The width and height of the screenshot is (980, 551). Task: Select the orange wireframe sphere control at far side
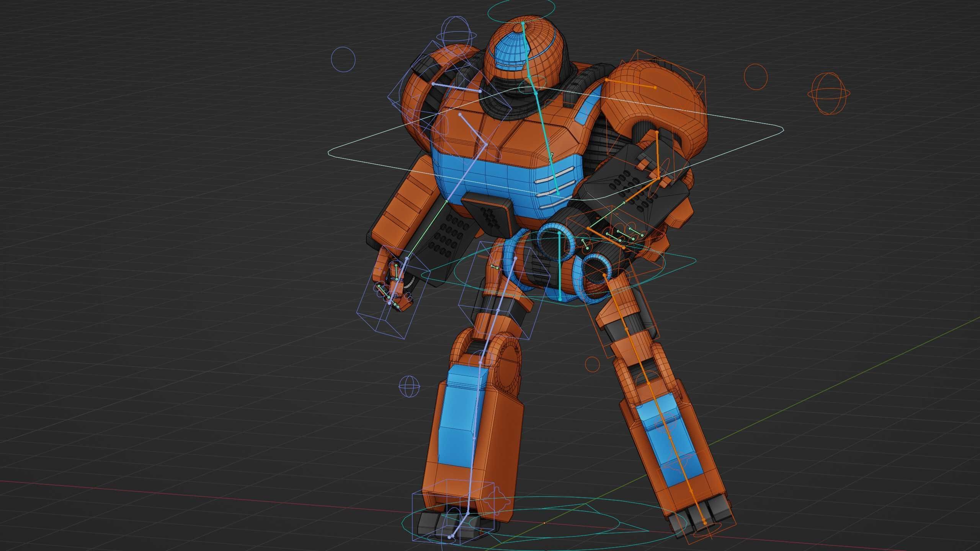829,93
